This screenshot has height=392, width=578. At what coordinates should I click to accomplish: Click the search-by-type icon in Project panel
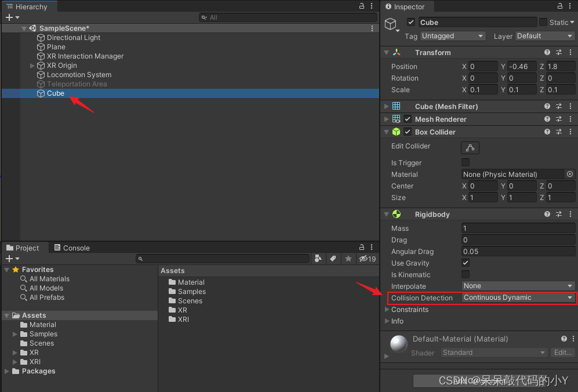318,259
